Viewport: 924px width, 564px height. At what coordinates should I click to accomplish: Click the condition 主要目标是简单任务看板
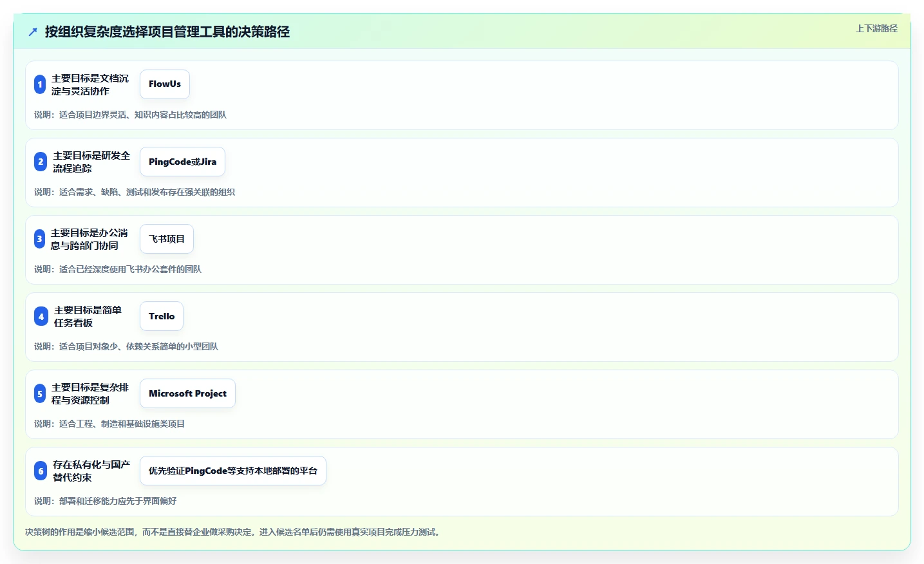point(88,316)
